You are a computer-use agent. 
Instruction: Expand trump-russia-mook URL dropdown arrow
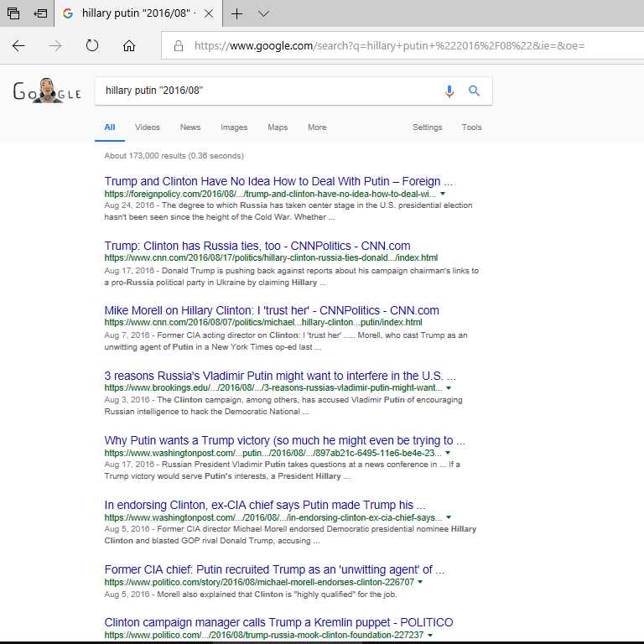[430, 635]
